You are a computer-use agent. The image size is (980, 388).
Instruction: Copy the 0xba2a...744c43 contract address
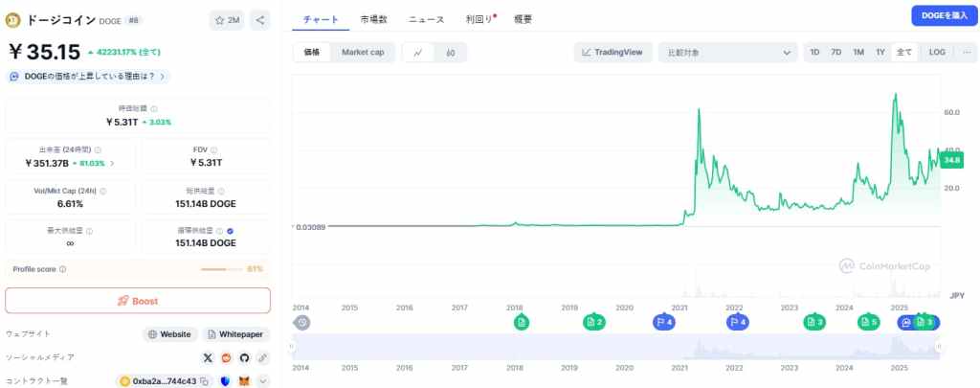coord(205,381)
